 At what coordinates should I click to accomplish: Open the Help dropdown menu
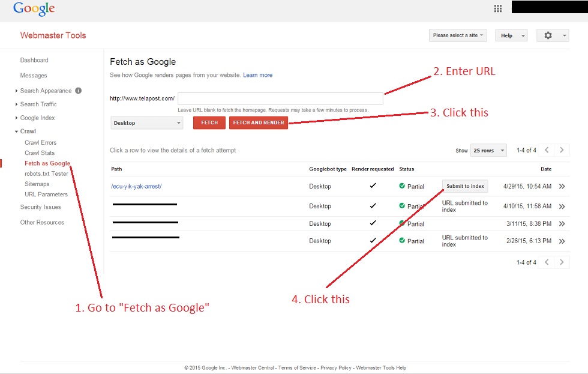click(511, 35)
